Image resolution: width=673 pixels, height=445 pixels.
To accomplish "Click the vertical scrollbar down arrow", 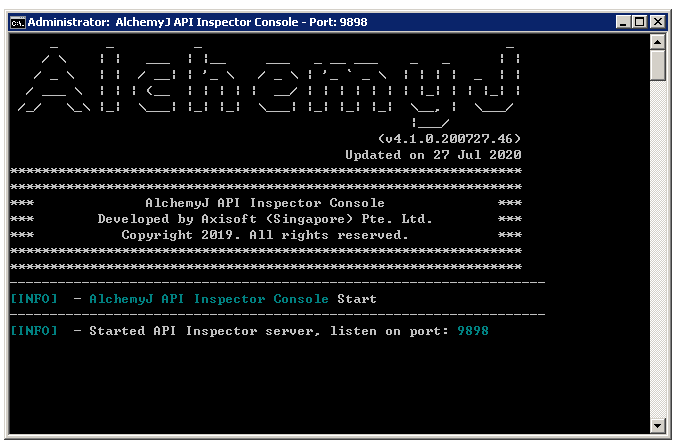I will pos(658,426).
